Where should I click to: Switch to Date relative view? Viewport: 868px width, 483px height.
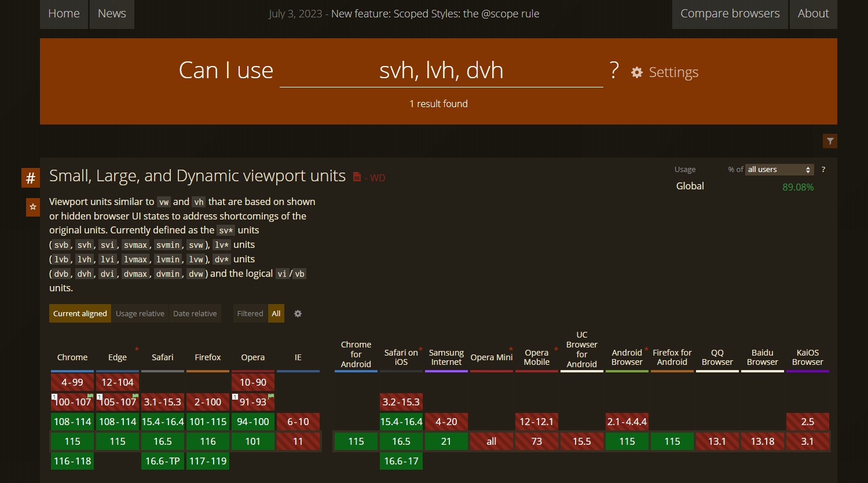(195, 313)
